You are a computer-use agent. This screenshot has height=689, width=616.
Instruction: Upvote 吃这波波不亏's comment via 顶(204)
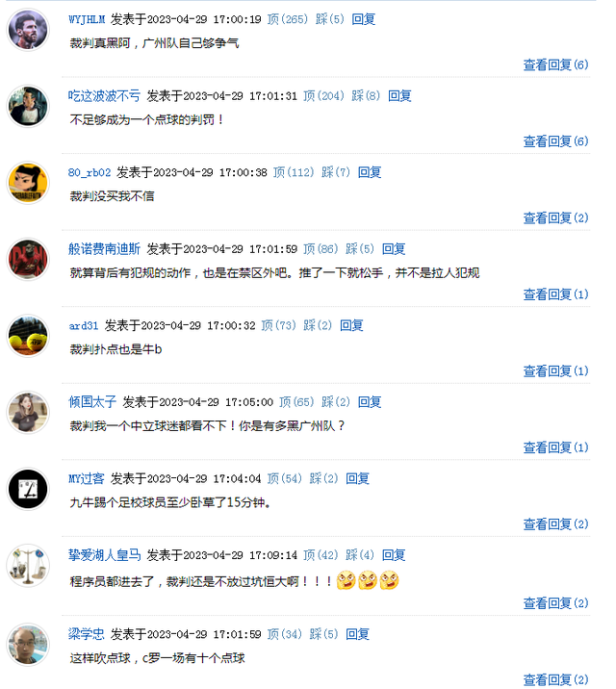click(x=323, y=96)
